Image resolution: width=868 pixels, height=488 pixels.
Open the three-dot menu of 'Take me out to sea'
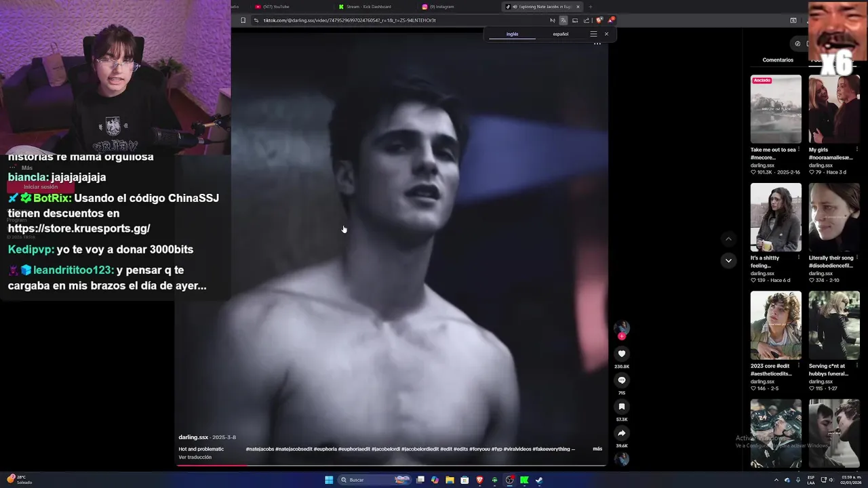pyautogui.click(x=799, y=150)
